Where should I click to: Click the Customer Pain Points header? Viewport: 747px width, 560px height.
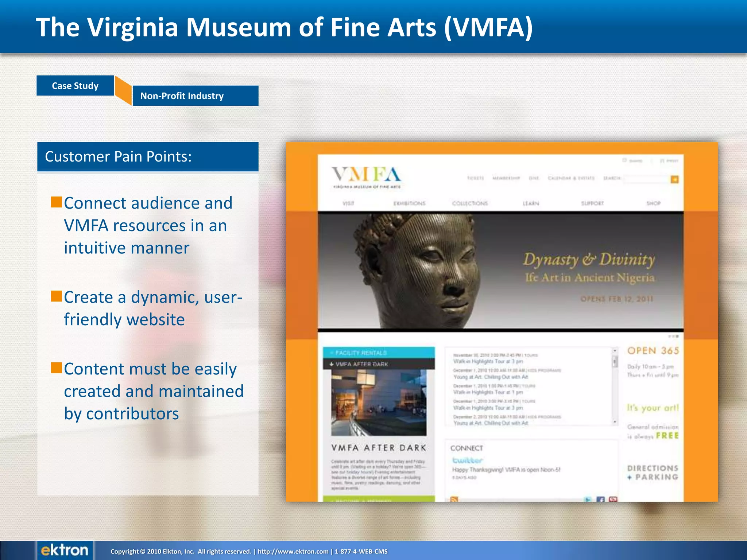coord(148,157)
